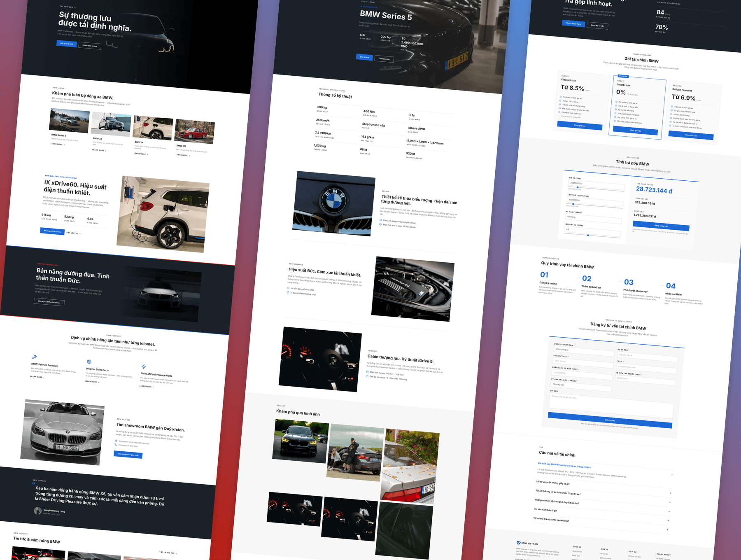Choose the Classic Loan package button
The height and width of the screenshot is (560, 741).
pos(580,126)
